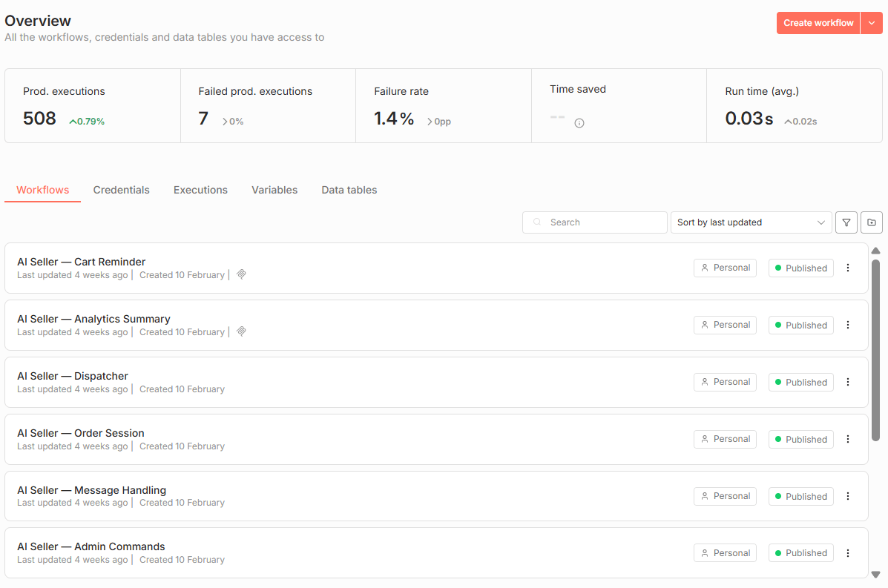Image resolution: width=888 pixels, height=588 pixels.
Task: Open three-dot menu for Dispatcher workflow
Action: pos(848,382)
